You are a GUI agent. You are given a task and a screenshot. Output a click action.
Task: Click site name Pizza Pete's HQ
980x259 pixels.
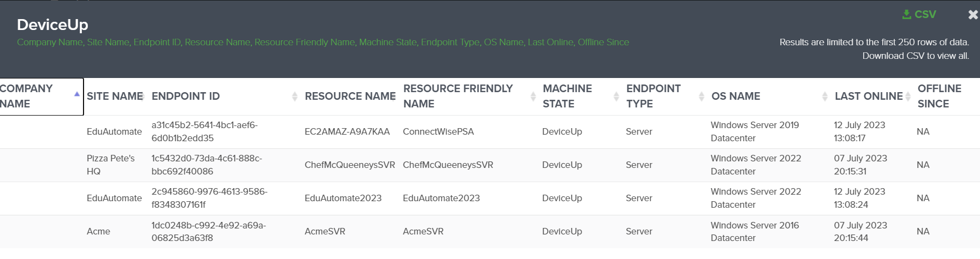pos(111,165)
